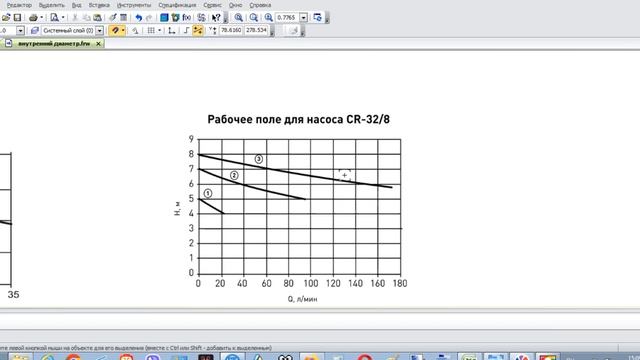The image size is (640, 360).
Task: Open the Вид menu
Action: coord(76,5)
